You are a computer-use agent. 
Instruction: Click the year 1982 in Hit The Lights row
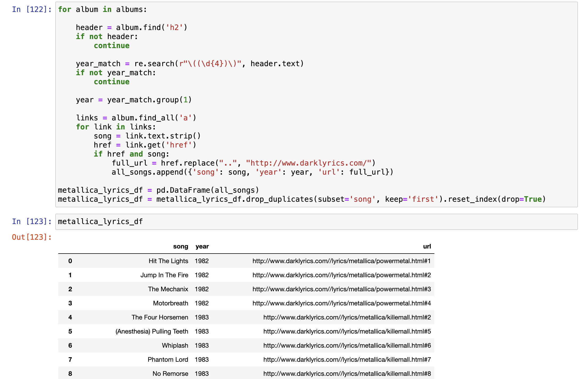coord(202,261)
